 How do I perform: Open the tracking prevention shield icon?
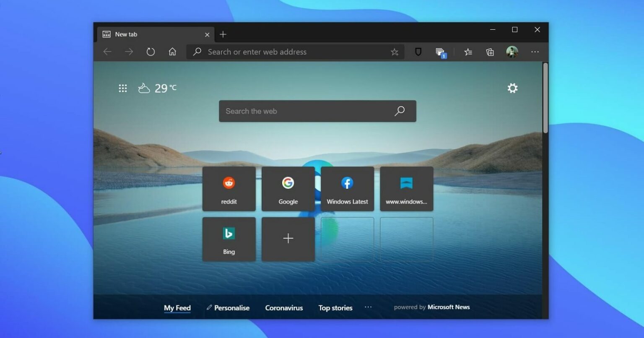pos(418,52)
